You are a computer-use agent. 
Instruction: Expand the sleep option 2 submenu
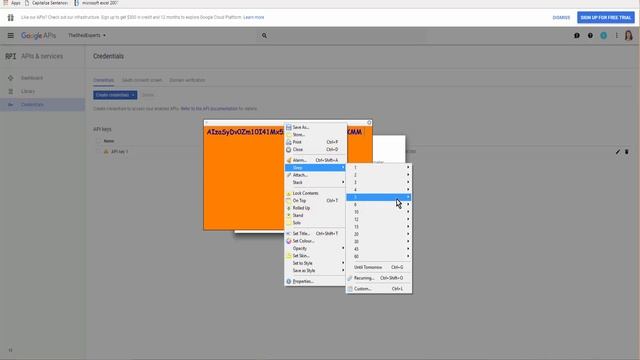pyautogui.click(x=379, y=175)
